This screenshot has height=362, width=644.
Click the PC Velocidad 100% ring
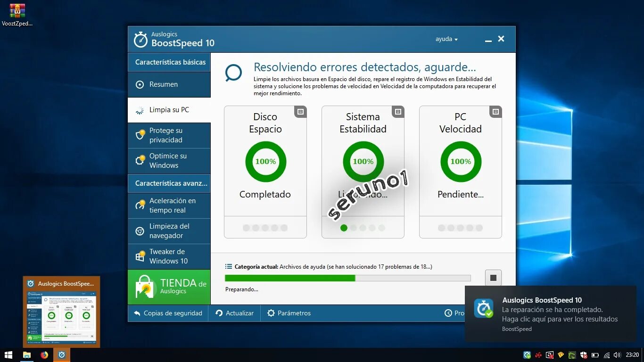pyautogui.click(x=461, y=162)
